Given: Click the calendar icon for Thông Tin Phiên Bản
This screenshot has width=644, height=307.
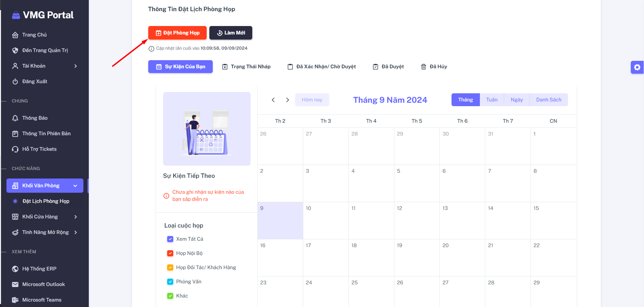Looking at the screenshot, I should (x=15, y=134).
